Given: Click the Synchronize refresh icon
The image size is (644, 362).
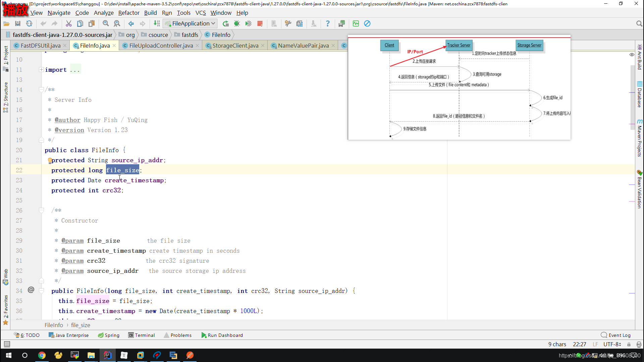Looking at the screenshot, I should click(29, 23).
